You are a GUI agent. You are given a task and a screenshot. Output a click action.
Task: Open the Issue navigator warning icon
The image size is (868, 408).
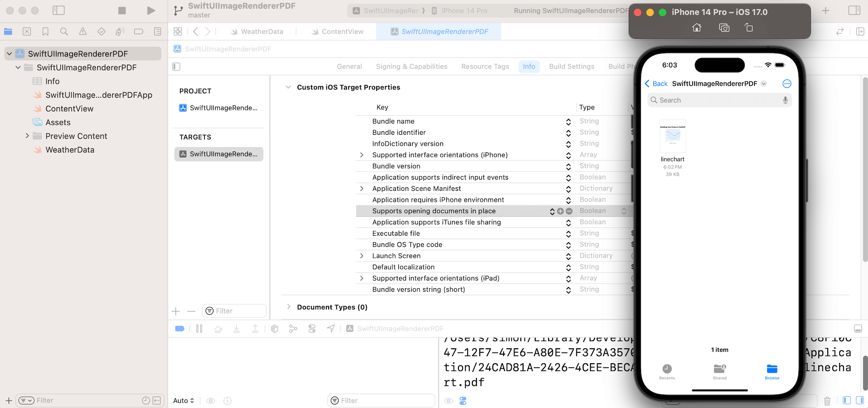(x=83, y=32)
